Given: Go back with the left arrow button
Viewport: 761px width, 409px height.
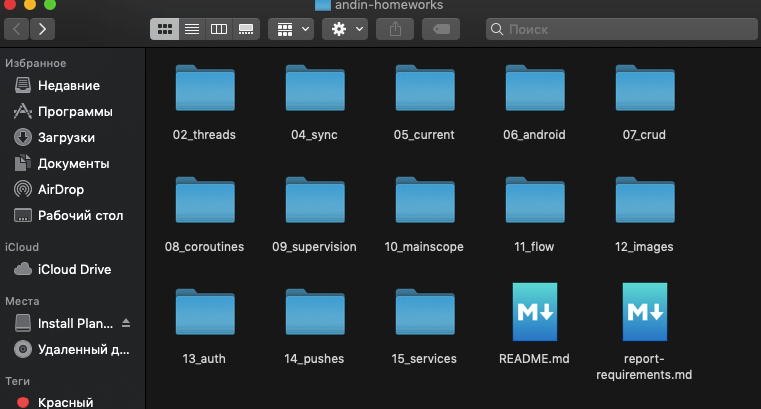Looking at the screenshot, I should pyautogui.click(x=17, y=30).
